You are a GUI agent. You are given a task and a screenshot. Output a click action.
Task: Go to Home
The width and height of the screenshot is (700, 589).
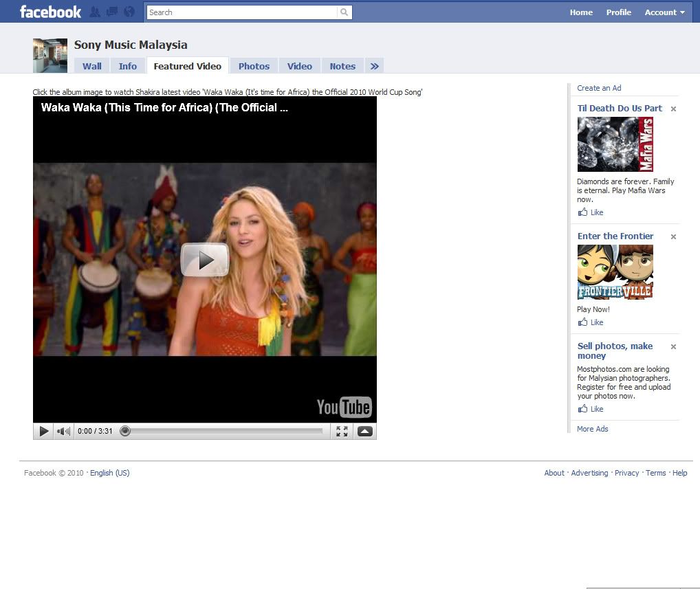[581, 12]
